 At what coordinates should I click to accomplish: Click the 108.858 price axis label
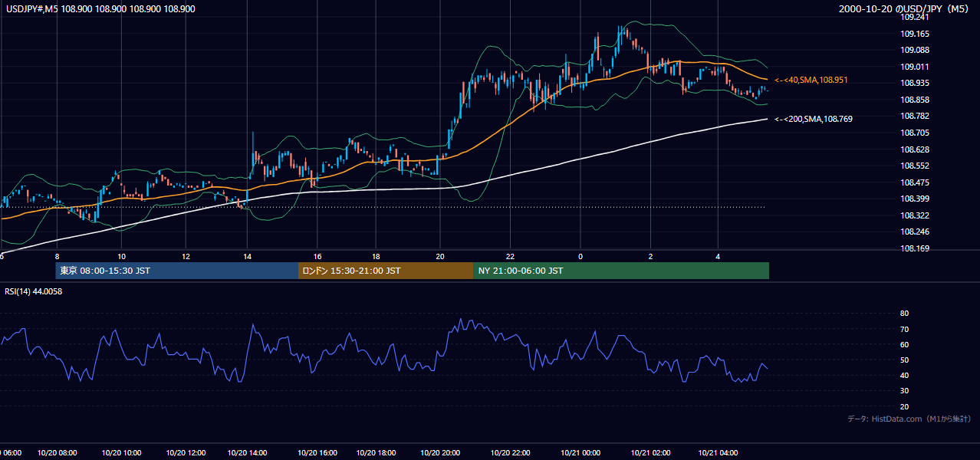tap(915, 100)
